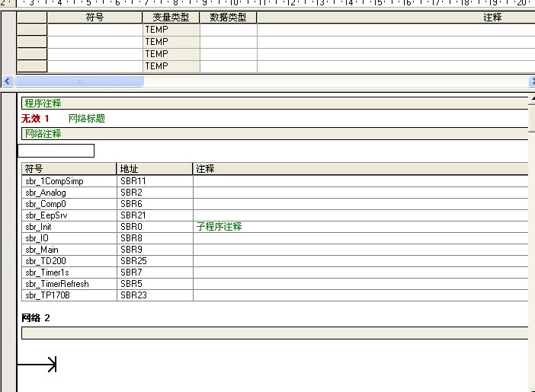Click the 网络注释 comment field
Screen dimensions: 535x392
pos(274,134)
